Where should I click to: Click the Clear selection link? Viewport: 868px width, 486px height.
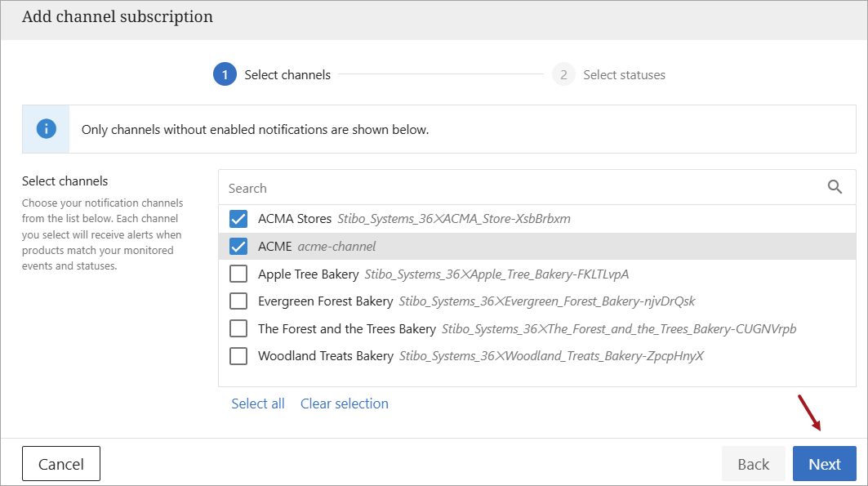(x=345, y=404)
